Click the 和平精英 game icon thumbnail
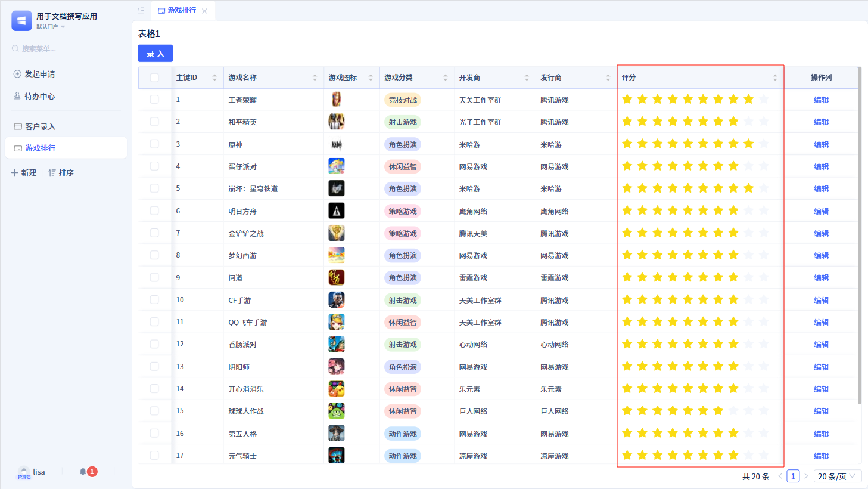 (x=337, y=122)
